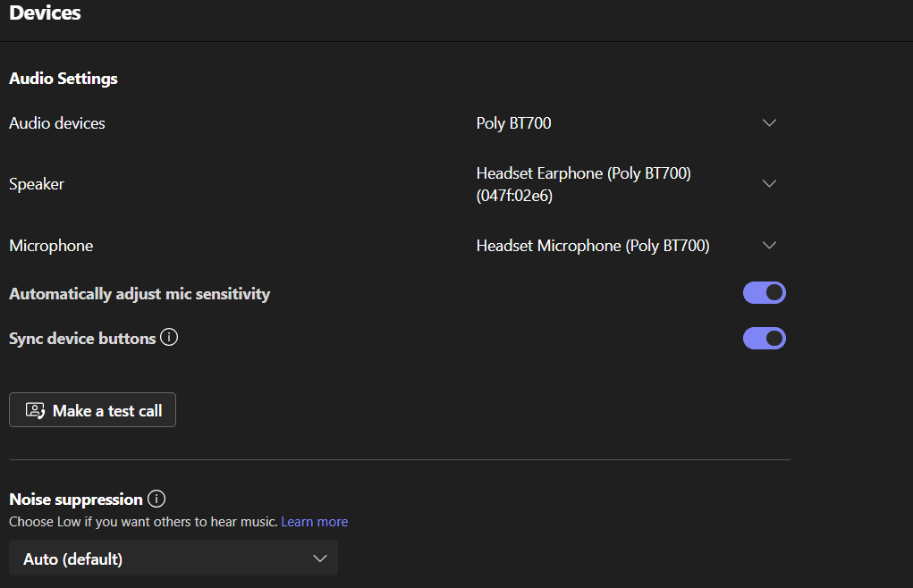The width and height of the screenshot is (913, 588).
Task: Open the Speaker dropdown chevron
Action: point(769,184)
